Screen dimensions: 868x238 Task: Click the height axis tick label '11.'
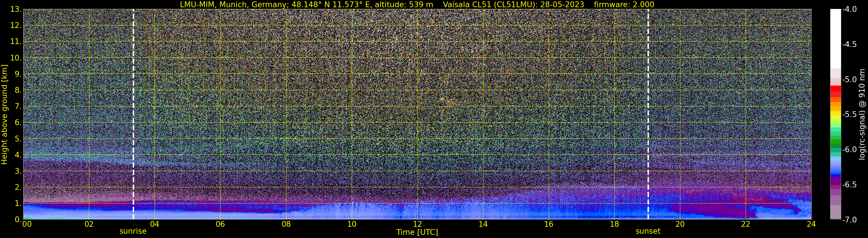[16, 41]
